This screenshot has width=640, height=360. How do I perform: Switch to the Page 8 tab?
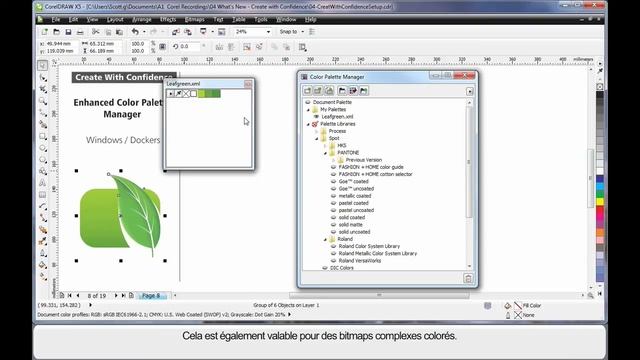pos(151,296)
